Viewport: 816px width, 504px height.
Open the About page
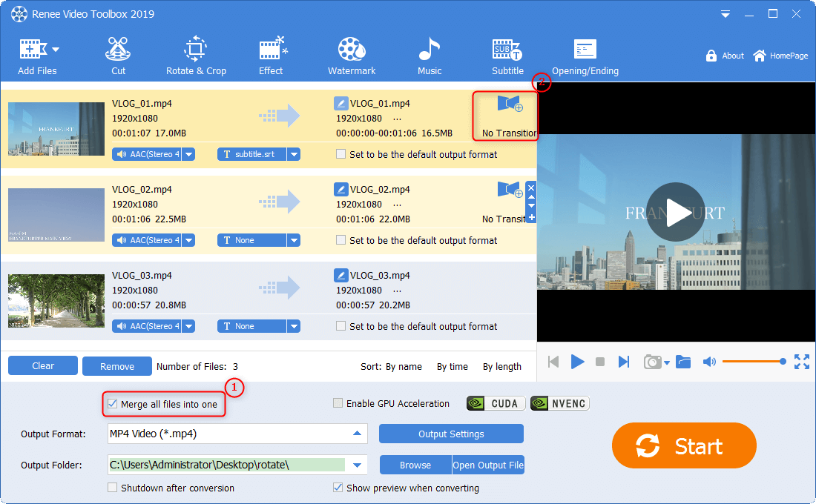point(725,56)
